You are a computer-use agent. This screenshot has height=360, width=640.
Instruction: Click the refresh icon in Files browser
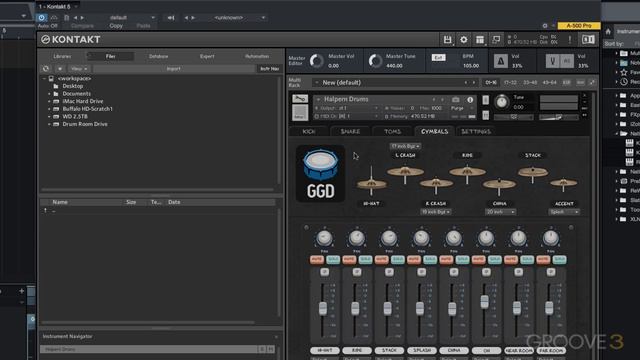pos(46,69)
